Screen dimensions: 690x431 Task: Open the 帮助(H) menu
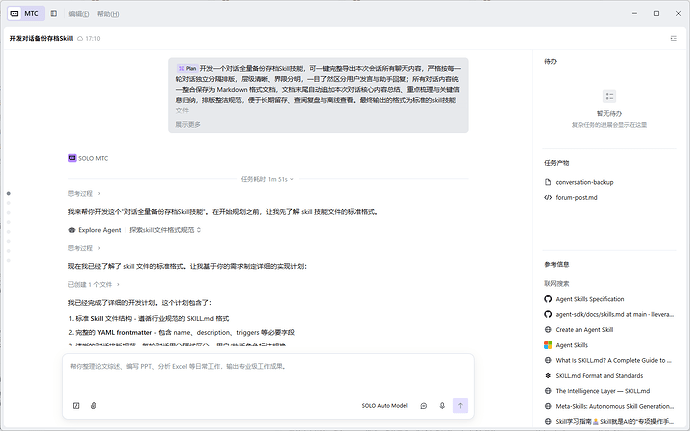click(108, 14)
